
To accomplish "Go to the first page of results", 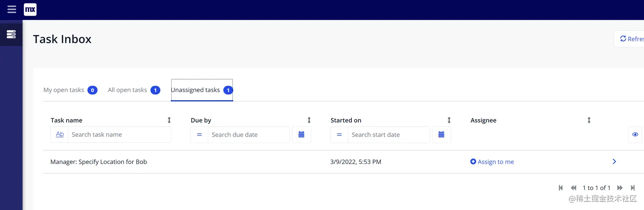I will tap(561, 188).
